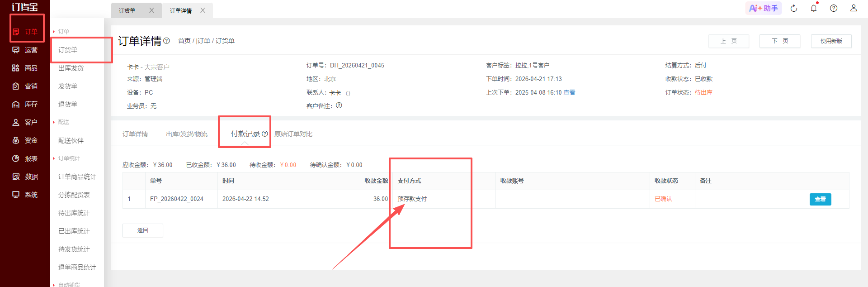Open the 客户 person icon
Screen dimensions: 868x287
pos(16,122)
